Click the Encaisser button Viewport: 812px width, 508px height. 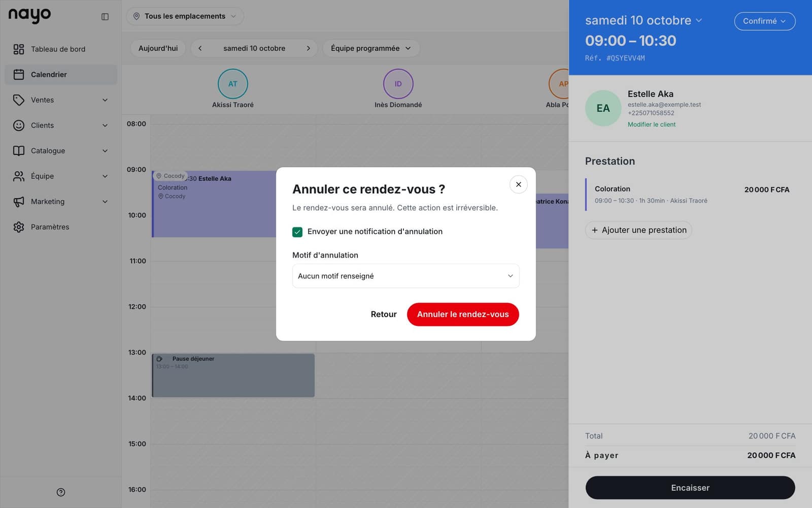[690, 488]
